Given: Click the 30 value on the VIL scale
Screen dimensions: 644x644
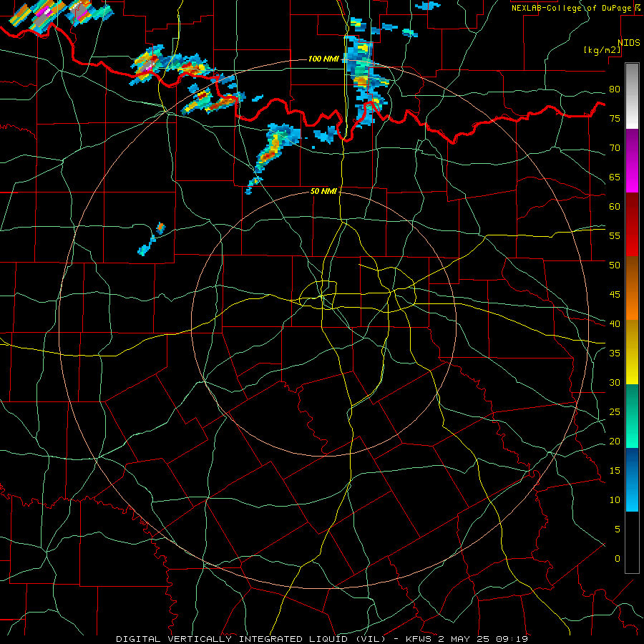Looking at the screenshot, I should tap(615, 383).
